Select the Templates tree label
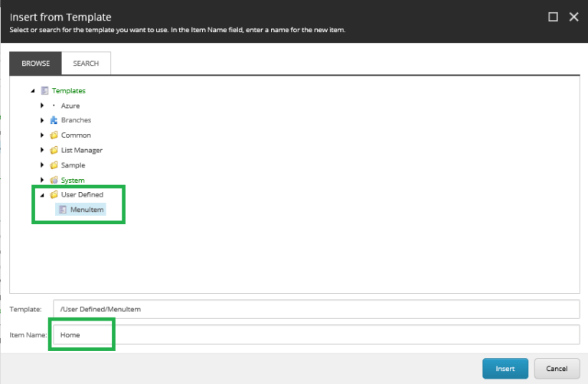This screenshot has width=588, height=384. [69, 91]
